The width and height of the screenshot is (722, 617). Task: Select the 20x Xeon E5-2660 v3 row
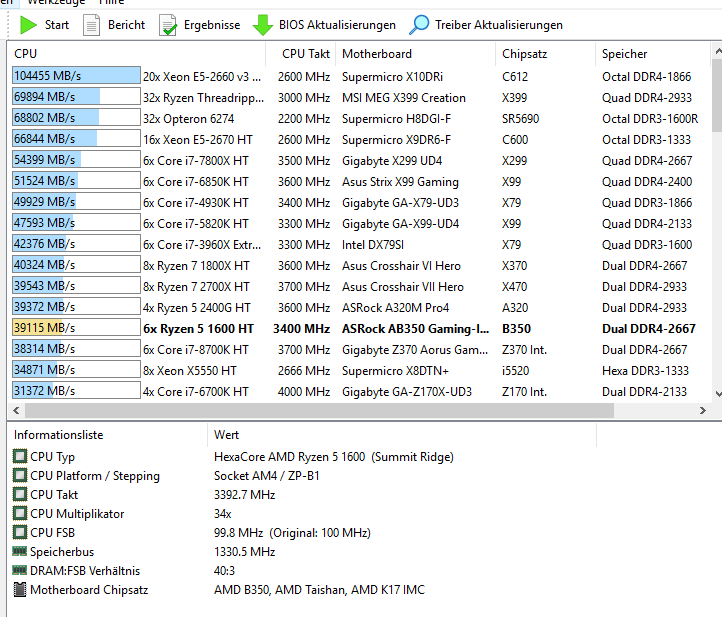click(359, 76)
